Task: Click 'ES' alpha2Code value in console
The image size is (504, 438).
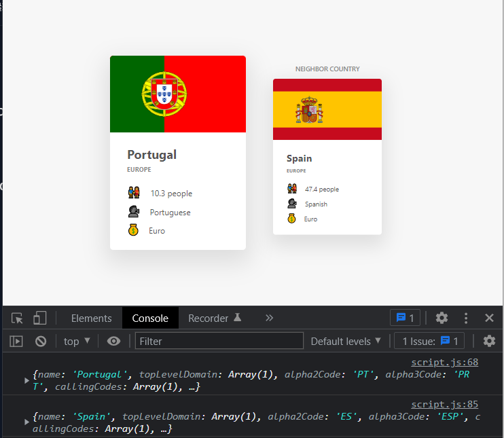Action: pyautogui.click(x=346, y=416)
